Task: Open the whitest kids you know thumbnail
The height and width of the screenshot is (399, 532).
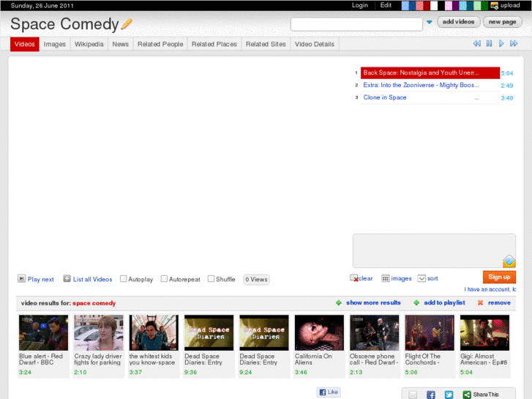Action: (x=154, y=332)
